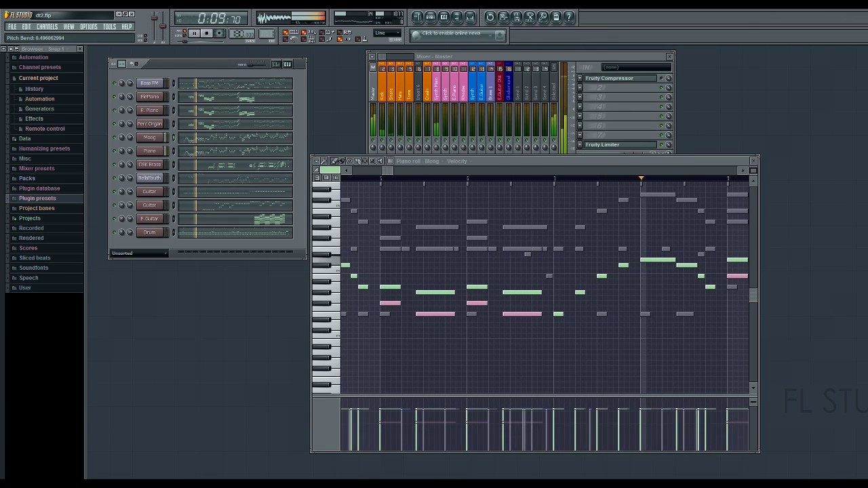
Task: Open the step sequencer toolbar icon
Action: [431, 17]
